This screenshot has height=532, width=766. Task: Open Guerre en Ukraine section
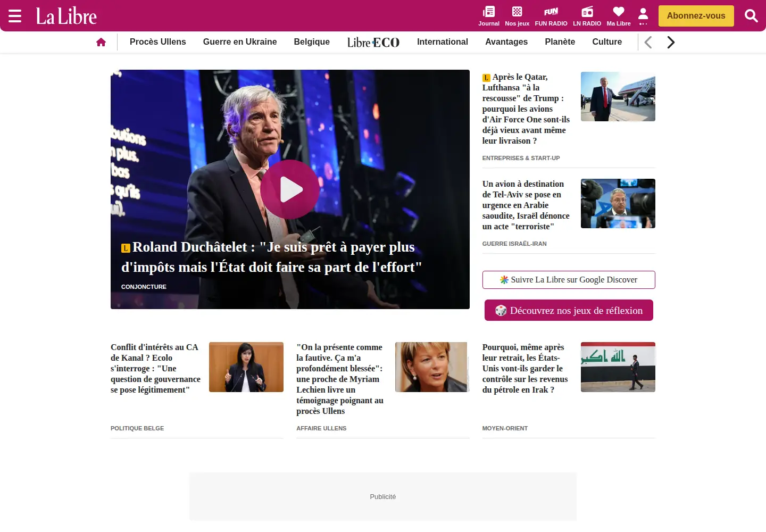pos(240,42)
